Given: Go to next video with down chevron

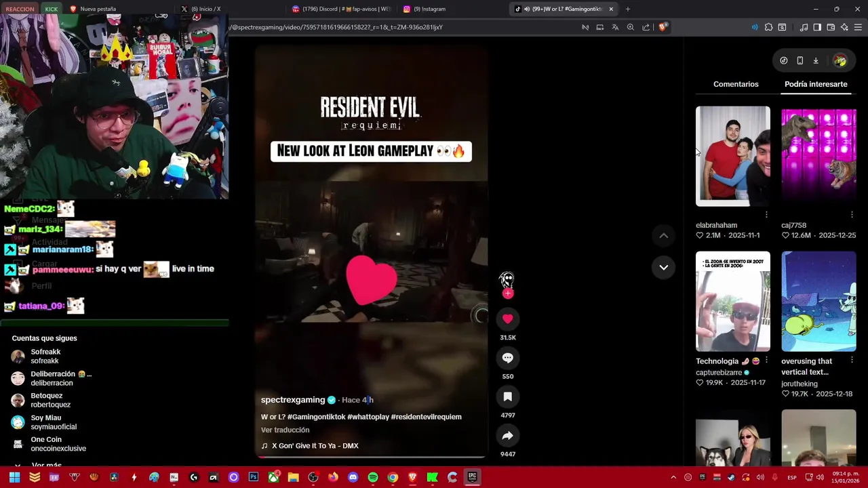Looking at the screenshot, I should coord(664,267).
